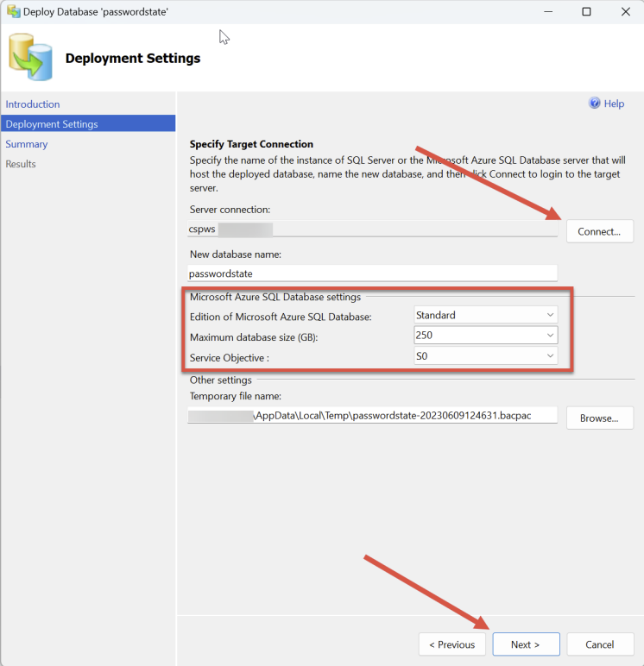Close the Deploy Database window
644x666 pixels.
pos(626,11)
